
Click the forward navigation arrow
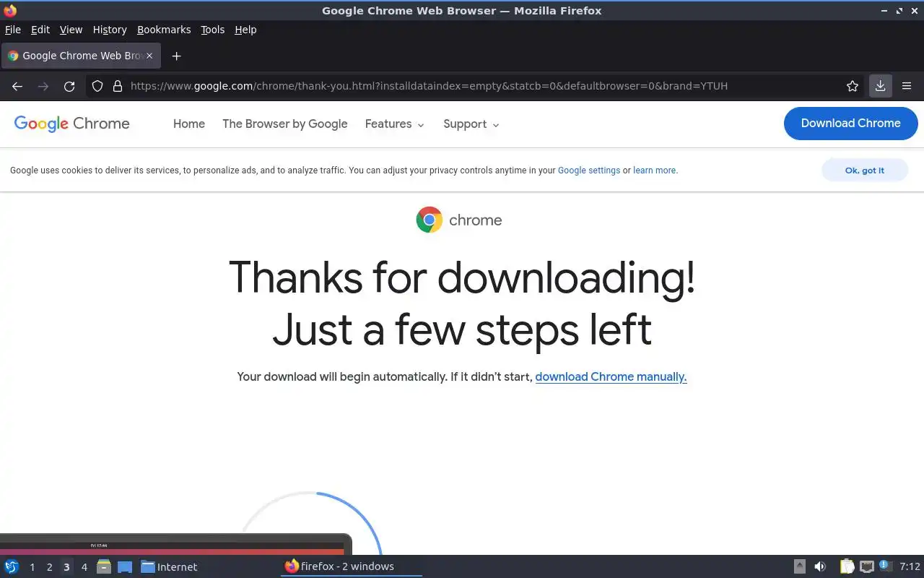[43, 86]
